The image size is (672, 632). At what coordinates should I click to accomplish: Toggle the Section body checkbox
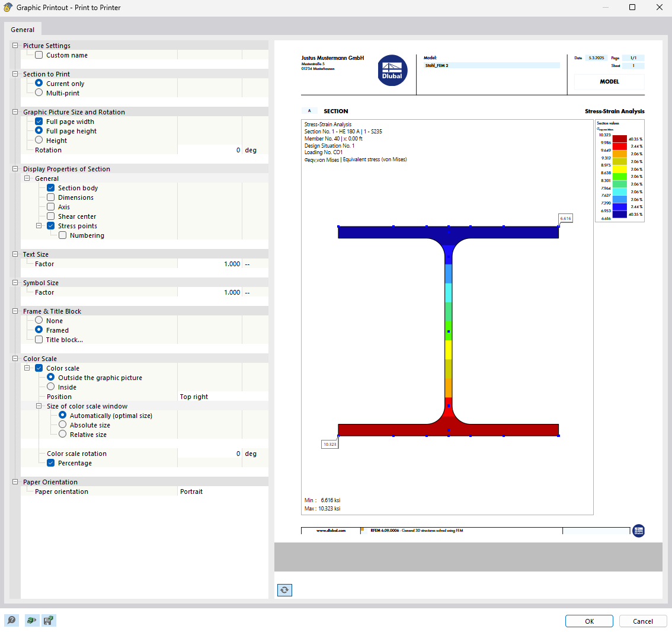pos(50,188)
